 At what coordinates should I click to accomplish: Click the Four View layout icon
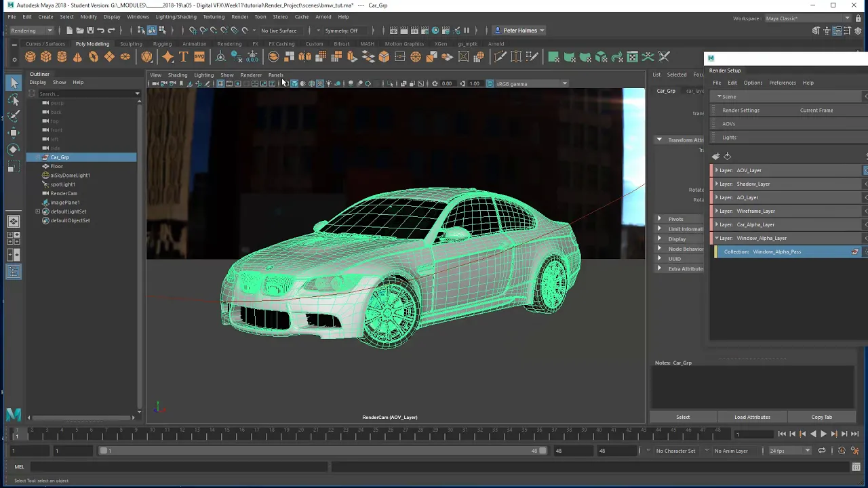[14, 238]
